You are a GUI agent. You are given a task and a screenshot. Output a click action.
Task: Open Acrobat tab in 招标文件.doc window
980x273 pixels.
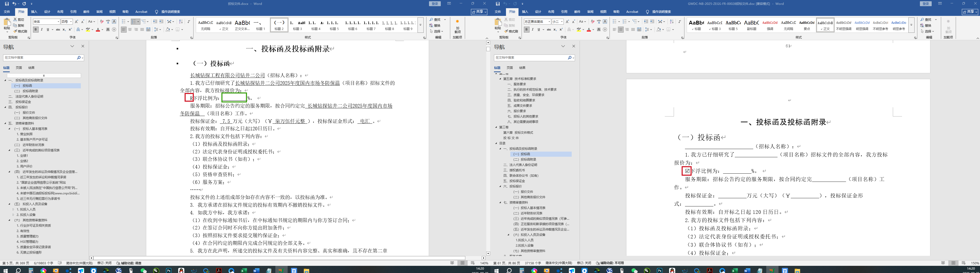pyautogui.click(x=632, y=12)
